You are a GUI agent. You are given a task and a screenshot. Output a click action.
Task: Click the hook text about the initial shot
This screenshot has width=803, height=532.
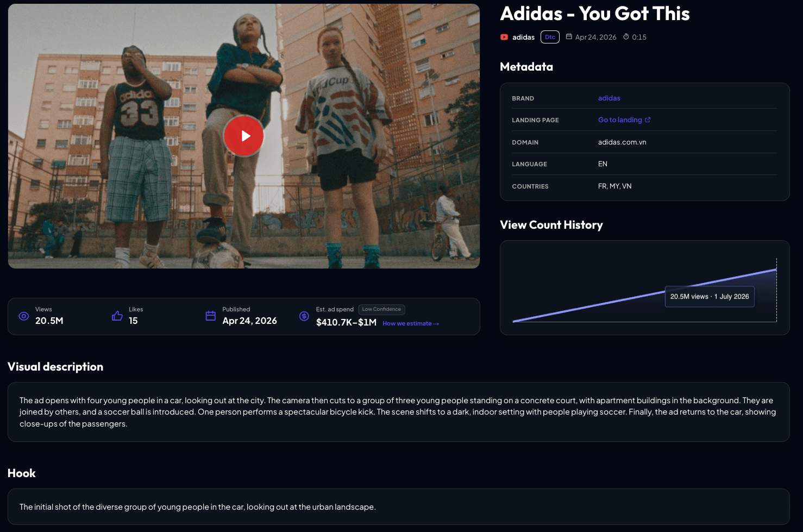point(198,507)
